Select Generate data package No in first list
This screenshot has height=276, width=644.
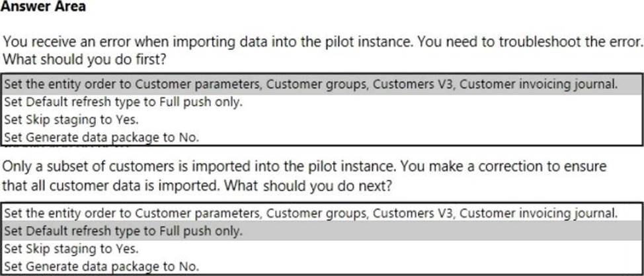[x=101, y=137]
